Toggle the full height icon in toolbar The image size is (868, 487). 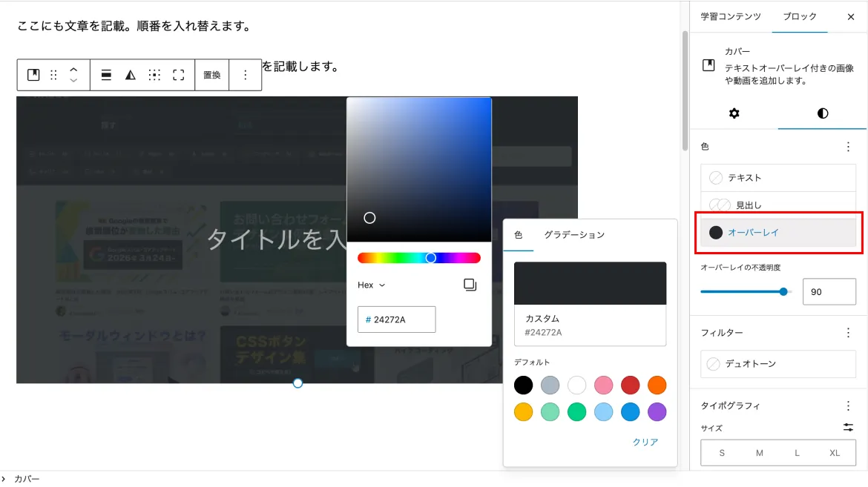pyautogui.click(x=178, y=75)
